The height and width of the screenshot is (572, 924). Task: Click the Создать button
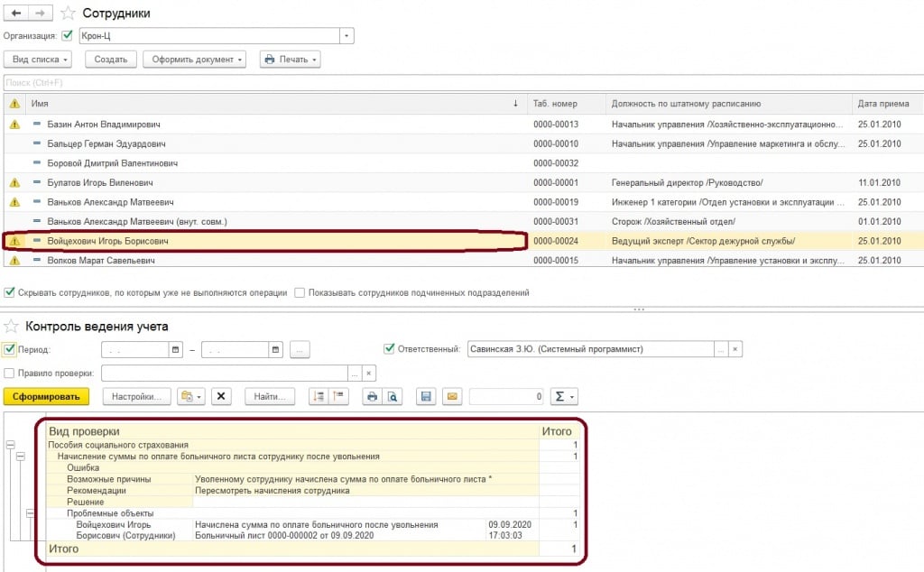coord(111,60)
